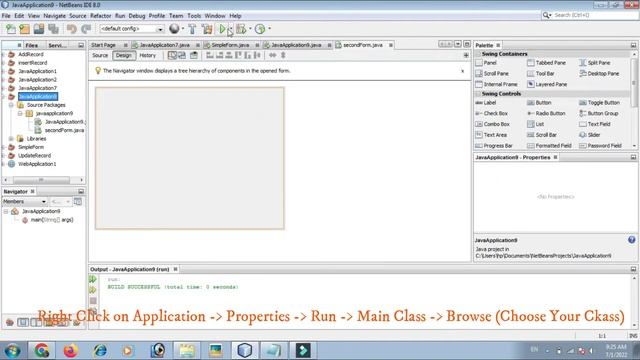Toggle the Source view button
640x360 pixels.
(100, 55)
